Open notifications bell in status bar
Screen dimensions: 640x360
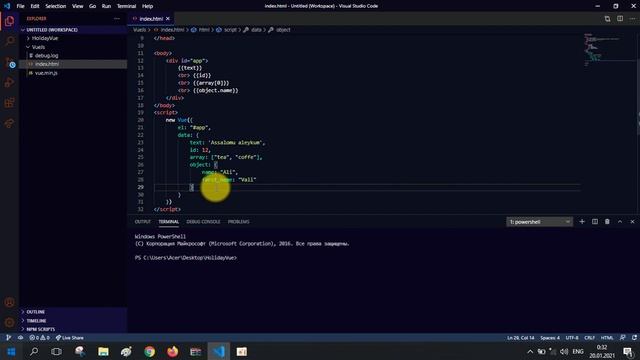pos(634,338)
